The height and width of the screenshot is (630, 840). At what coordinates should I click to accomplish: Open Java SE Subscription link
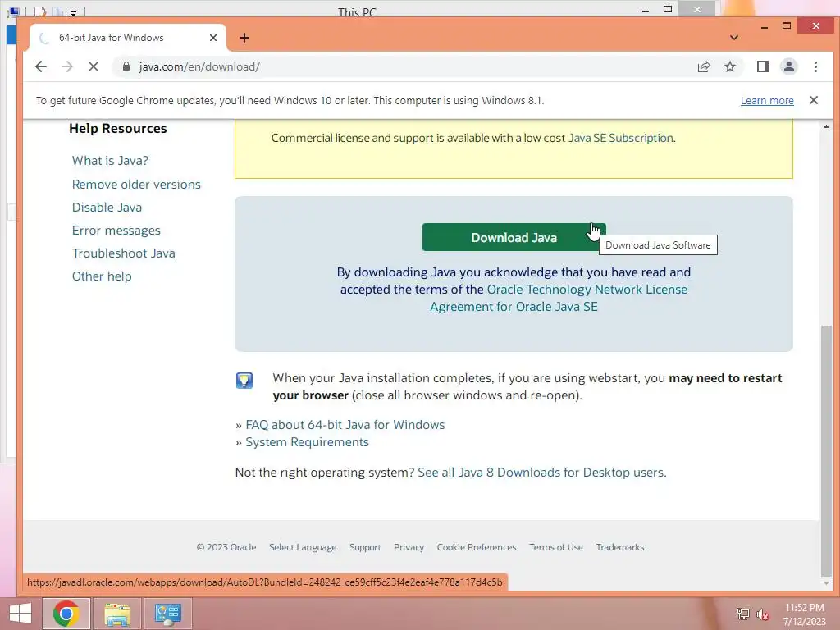[620, 138]
